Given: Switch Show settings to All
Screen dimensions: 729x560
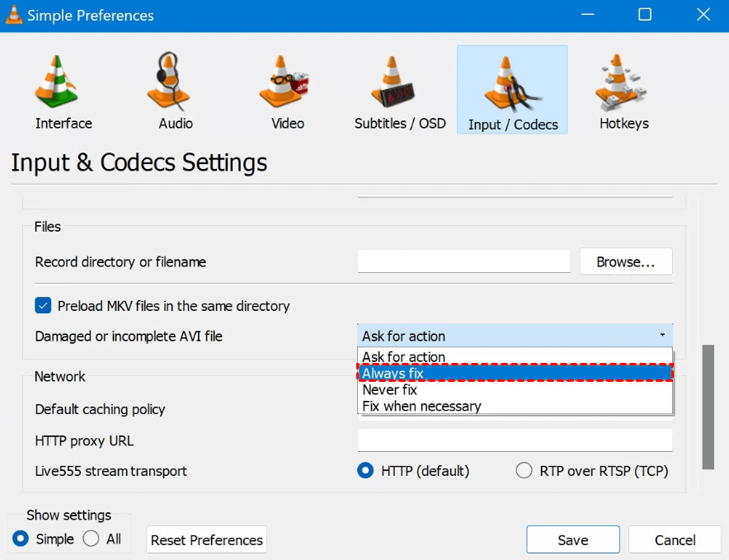Looking at the screenshot, I should point(92,539).
